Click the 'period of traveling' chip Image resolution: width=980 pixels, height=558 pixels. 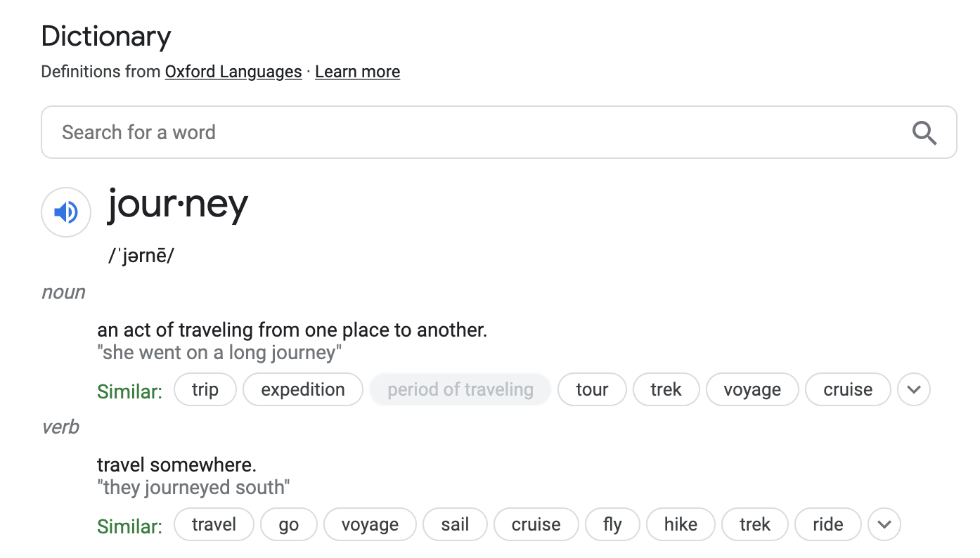point(460,390)
